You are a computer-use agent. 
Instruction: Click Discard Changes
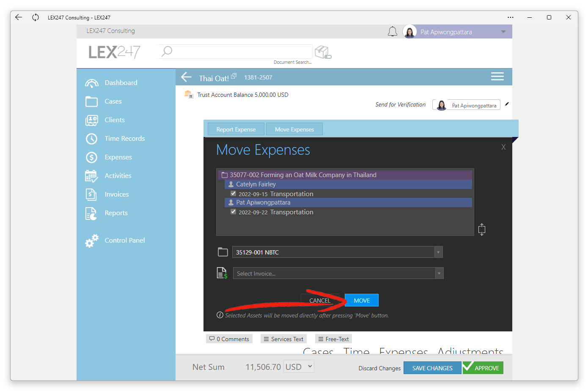point(379,368)
